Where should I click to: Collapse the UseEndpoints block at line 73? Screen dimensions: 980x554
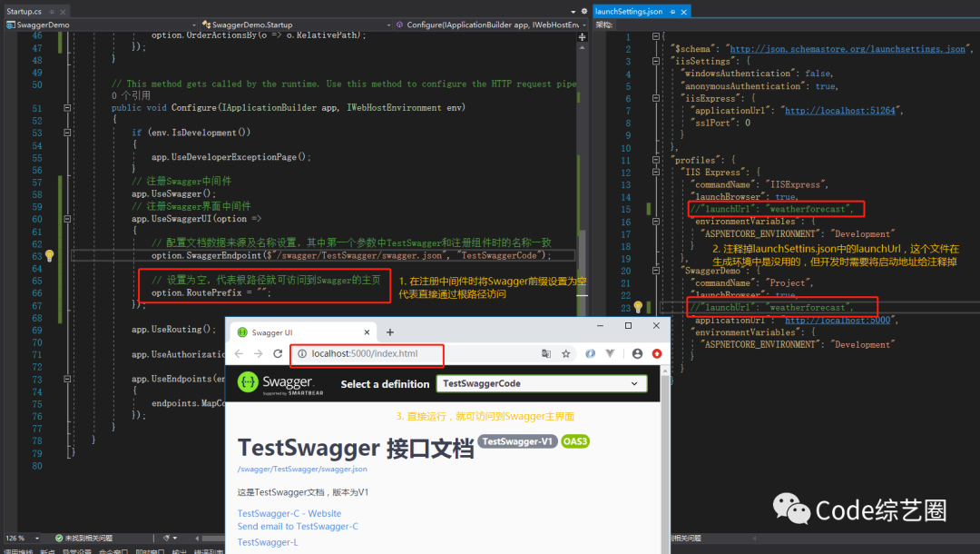[x=67, y=379]
